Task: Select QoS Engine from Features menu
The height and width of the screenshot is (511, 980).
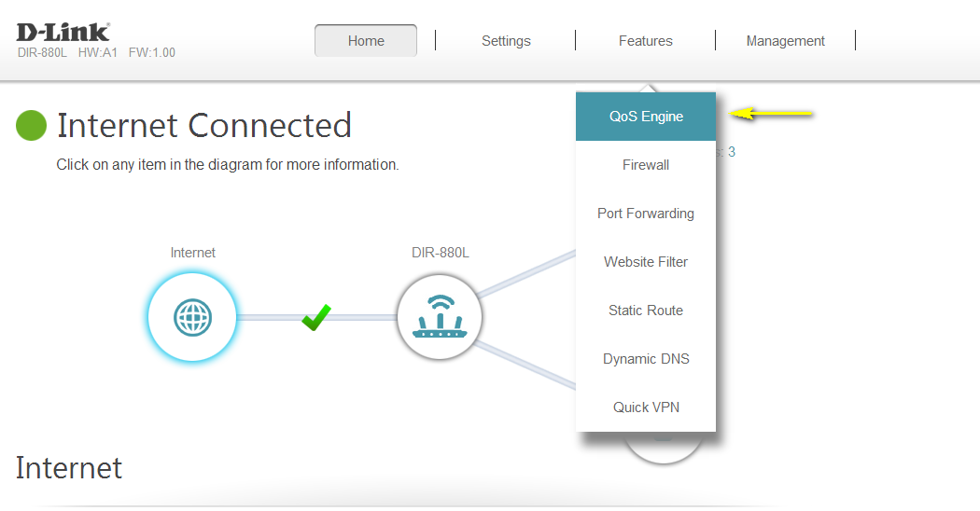Action: [x=646, y=117]
